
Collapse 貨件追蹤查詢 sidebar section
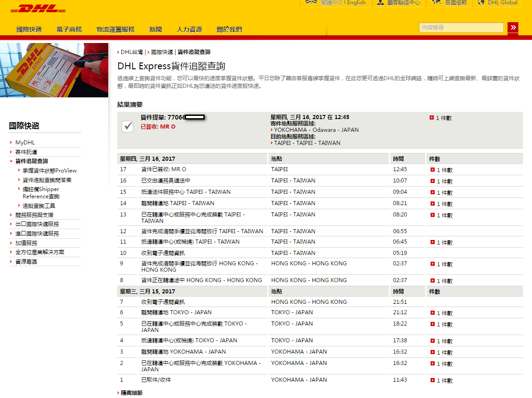[x=32, y=161]
